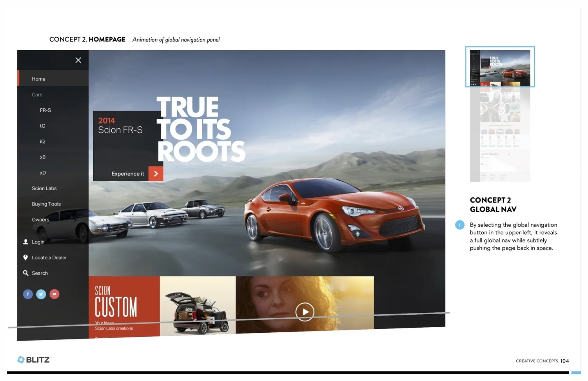Click the 2014 Scion FR-S heading
588x381 pixels.
pyautogui.click(x=120, y=125)
